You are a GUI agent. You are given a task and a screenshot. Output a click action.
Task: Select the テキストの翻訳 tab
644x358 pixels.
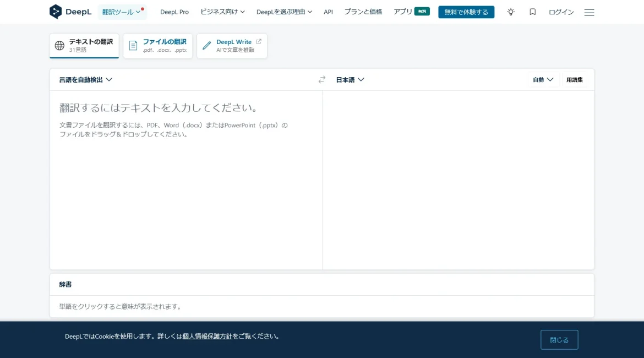coord(84,46)
